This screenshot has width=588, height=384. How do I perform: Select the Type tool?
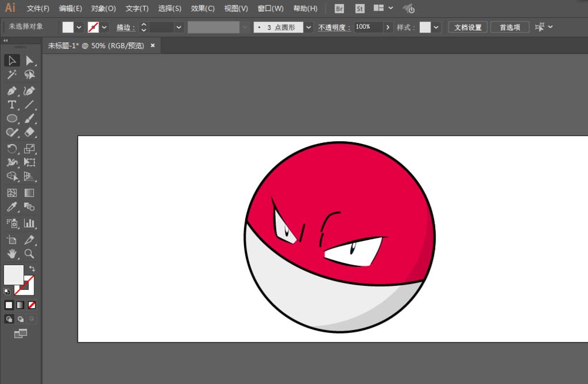click(11, 105)
